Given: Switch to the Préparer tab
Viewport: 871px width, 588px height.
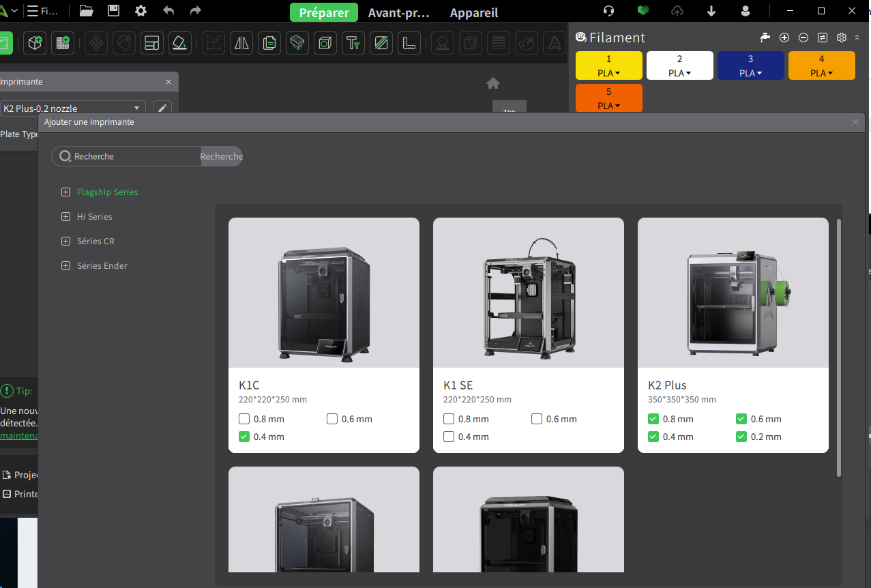Looking at the screenshot, I should pyautogui.click(x=324, y=12).
